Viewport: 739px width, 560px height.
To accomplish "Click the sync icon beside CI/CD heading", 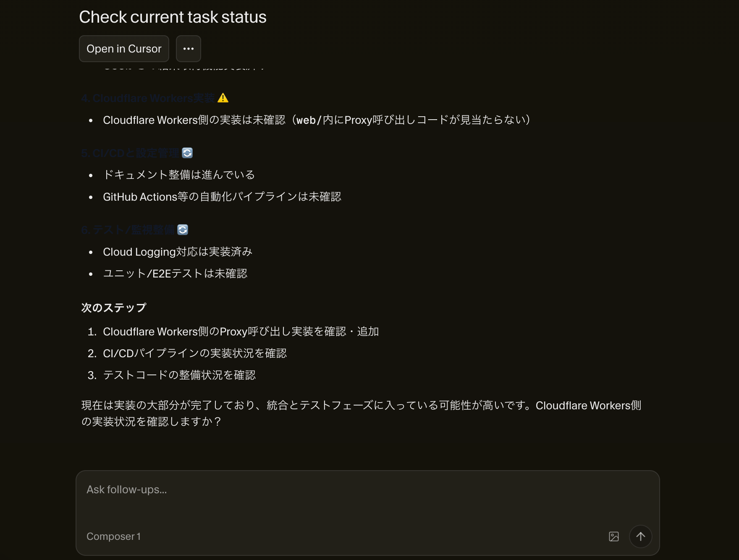I will [187, 153].
